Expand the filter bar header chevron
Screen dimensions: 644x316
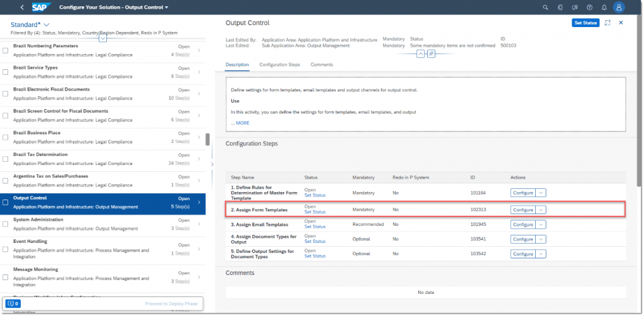103,38
